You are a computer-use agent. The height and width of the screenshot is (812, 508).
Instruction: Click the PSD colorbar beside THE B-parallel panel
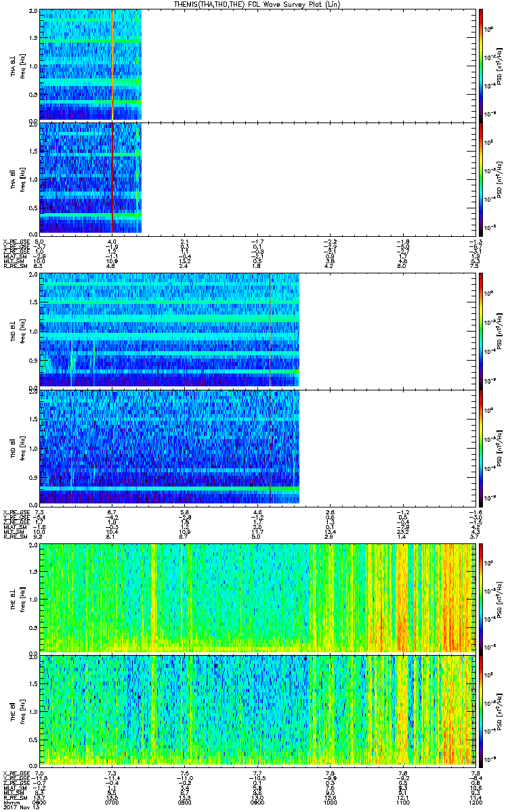coord(481,710)
